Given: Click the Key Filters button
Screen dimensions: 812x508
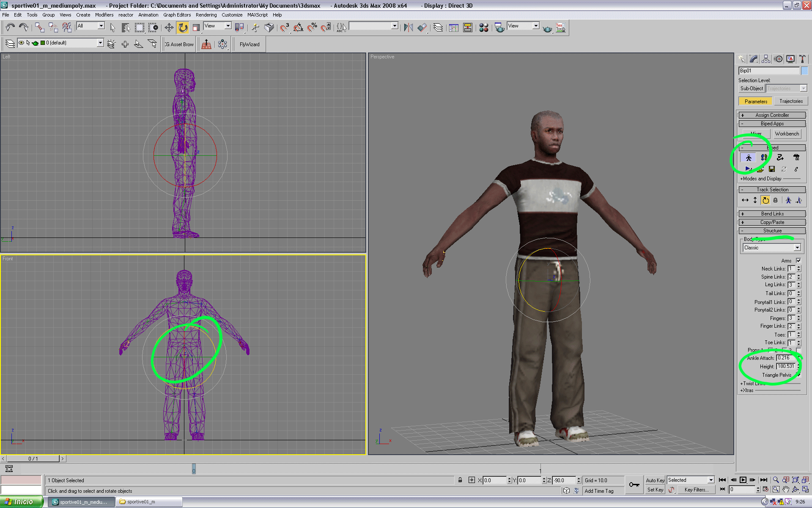Looking at the screenshot, I should click(696, 490).
